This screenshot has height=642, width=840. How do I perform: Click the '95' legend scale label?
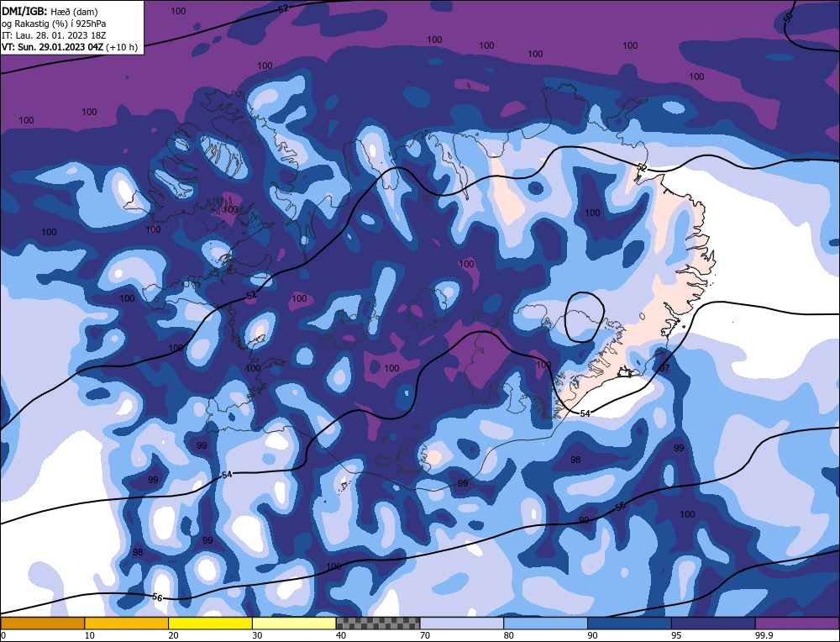pos(676,635)
